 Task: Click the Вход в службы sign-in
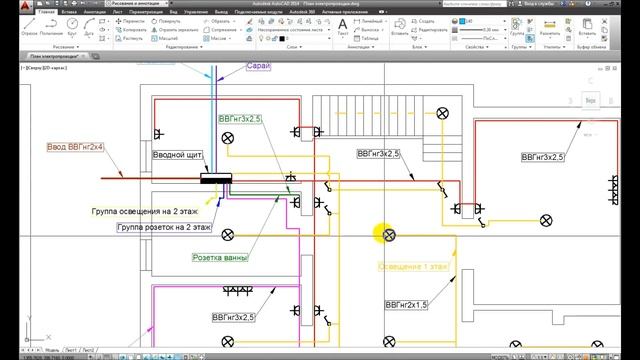(x=538, y=4)
